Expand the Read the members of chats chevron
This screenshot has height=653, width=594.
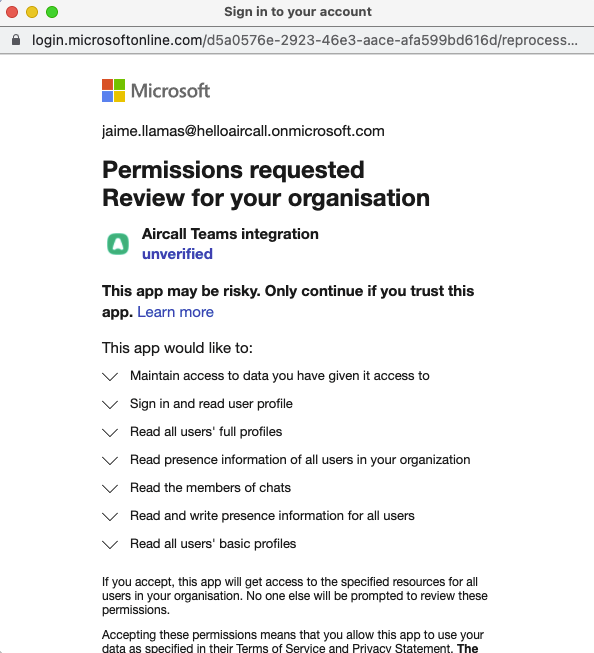click(110, 488)
